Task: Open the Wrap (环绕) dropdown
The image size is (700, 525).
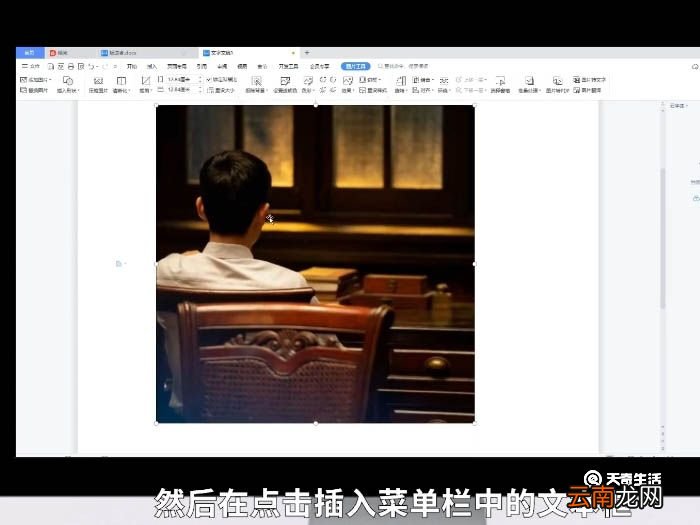Action: [444, 84]
